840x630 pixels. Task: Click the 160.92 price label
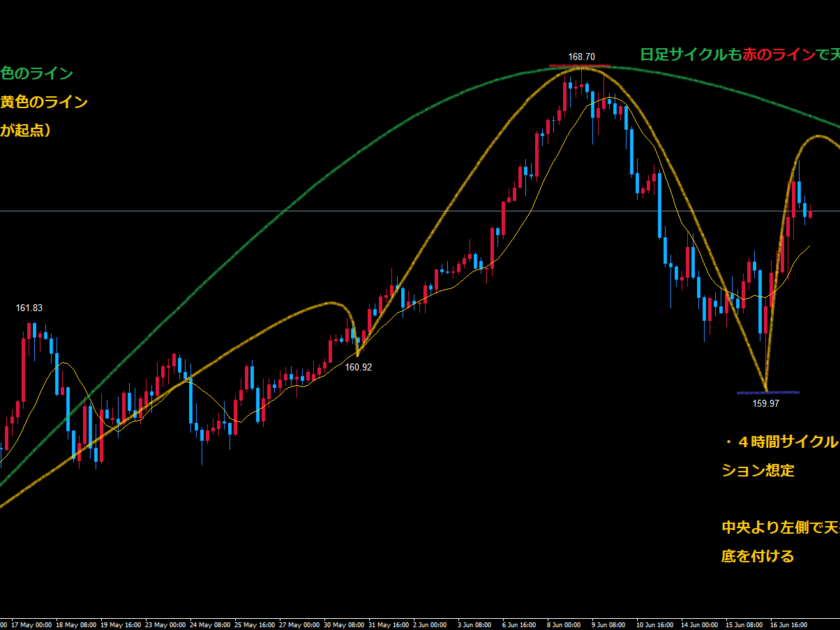[x=358, y=367]
